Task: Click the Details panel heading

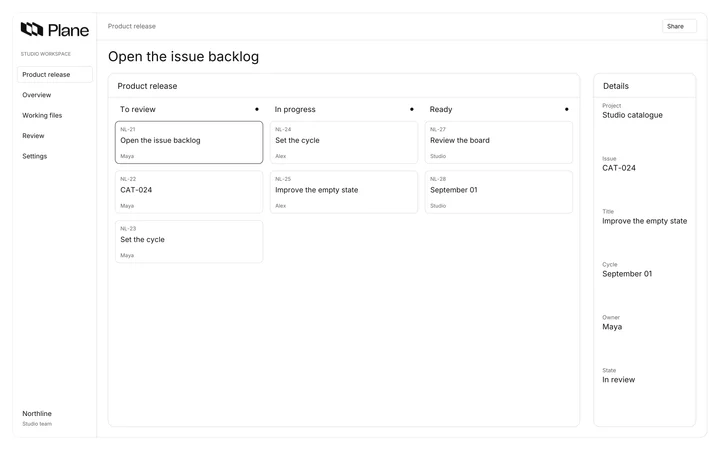Action: click(616, 86)
